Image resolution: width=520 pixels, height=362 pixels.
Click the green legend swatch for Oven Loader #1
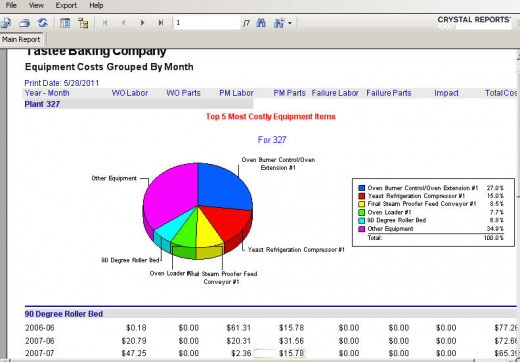361,212
